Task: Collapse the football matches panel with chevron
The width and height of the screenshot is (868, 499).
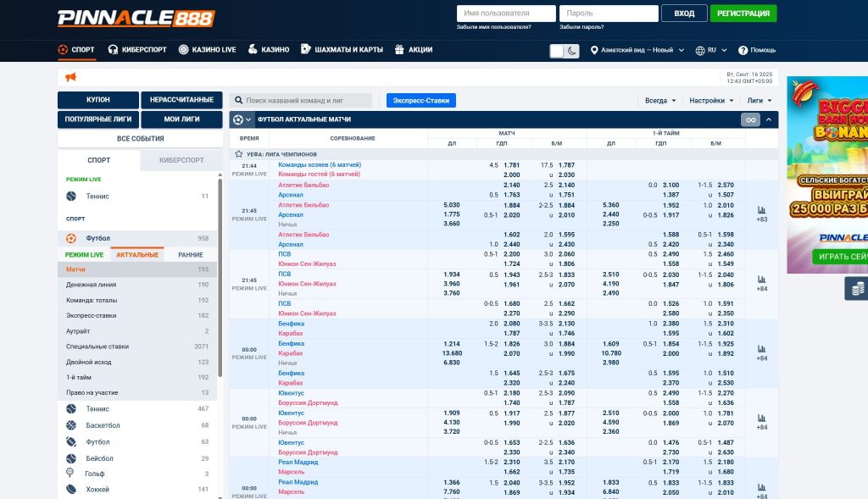Action: pyautogui.click(x=769, y=119)
